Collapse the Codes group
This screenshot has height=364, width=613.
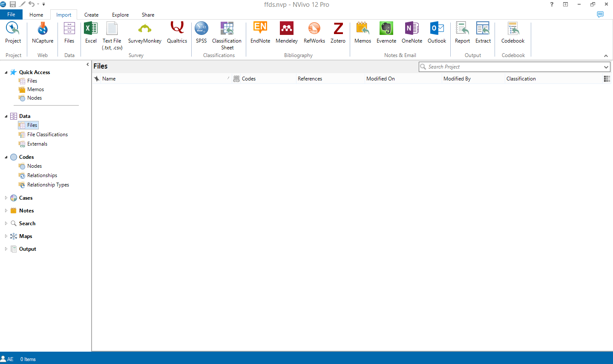[6, 157]
